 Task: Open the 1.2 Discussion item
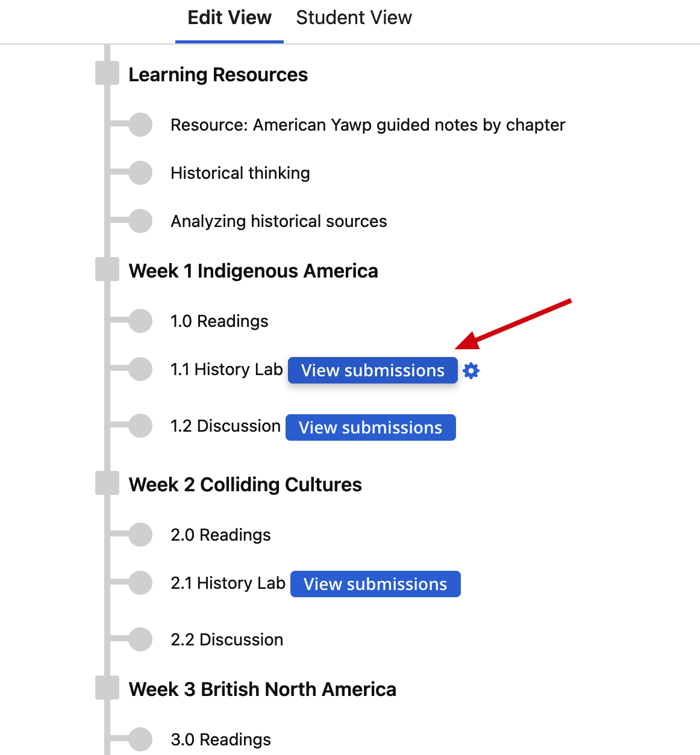(x=225, y=426)
